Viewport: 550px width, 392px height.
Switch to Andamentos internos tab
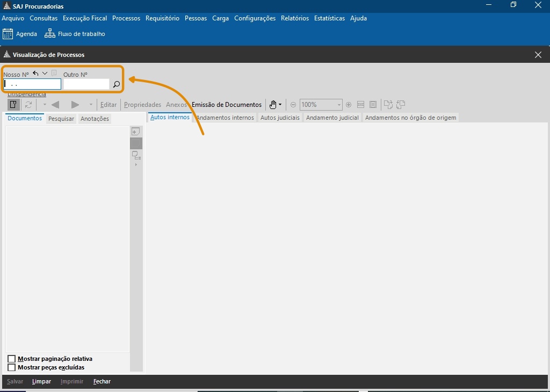click(225, 118)
